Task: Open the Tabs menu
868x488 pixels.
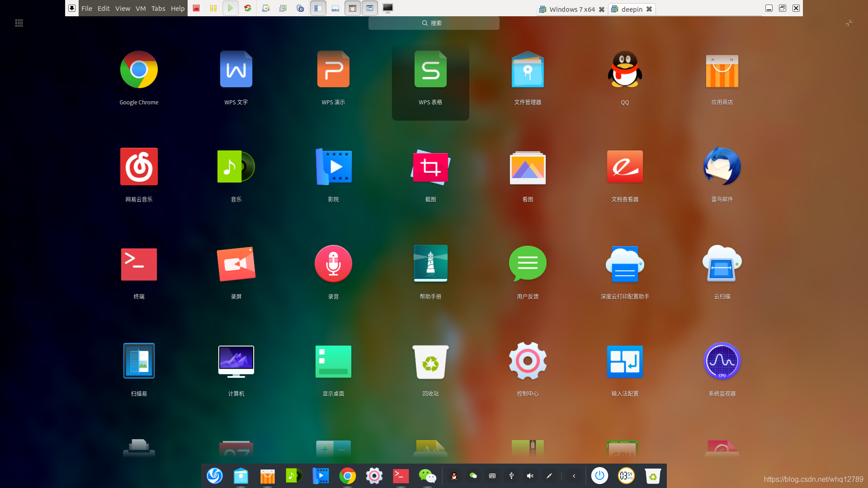Action: point(158,8)
